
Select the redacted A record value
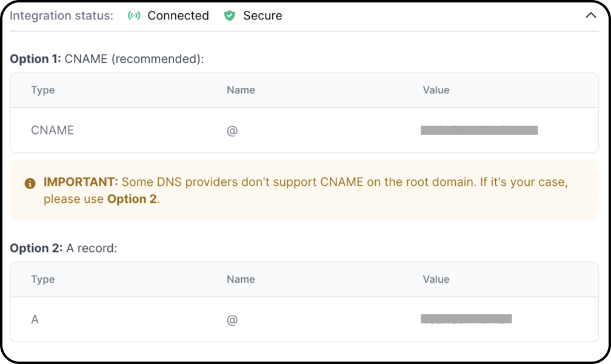(466, 319)
